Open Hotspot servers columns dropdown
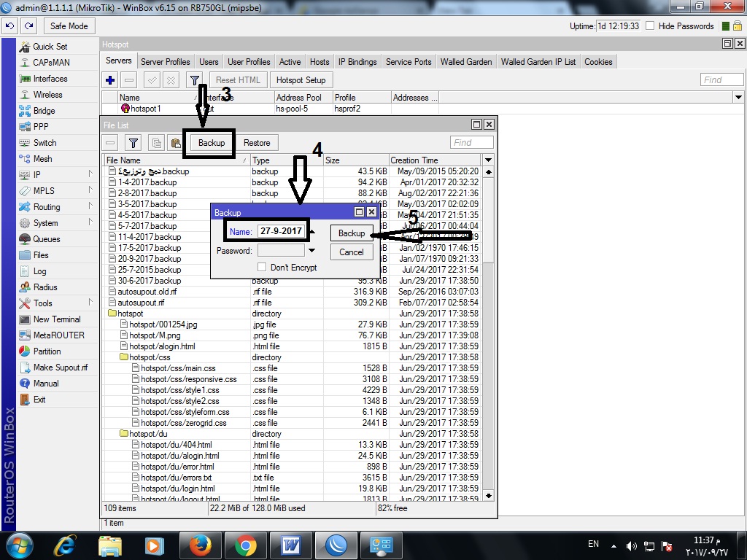 coord(738,97)
